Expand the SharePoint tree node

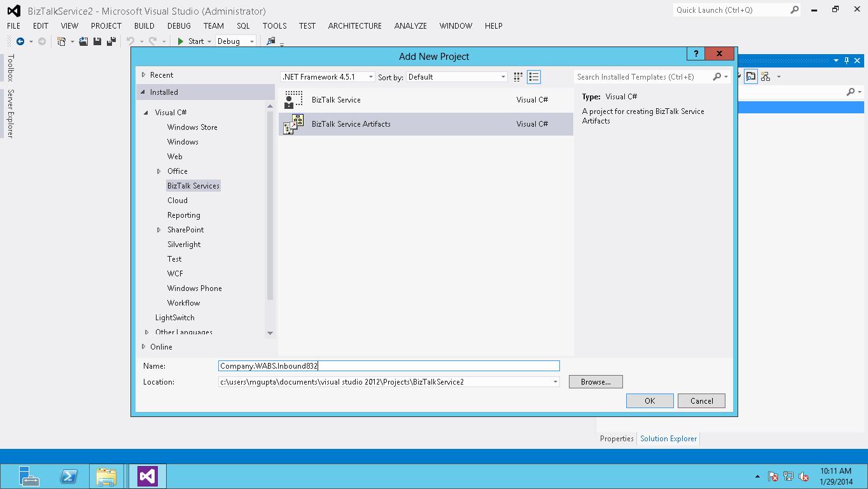click(159, 230)
